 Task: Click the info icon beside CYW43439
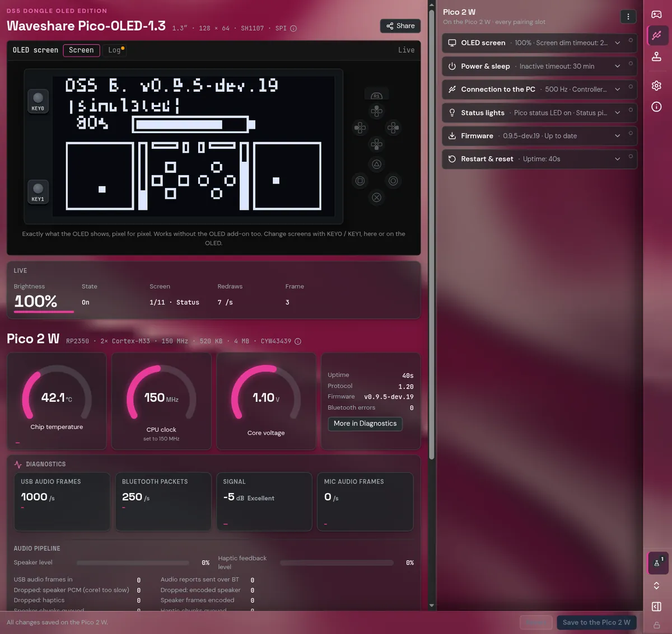tap(298, 341)
